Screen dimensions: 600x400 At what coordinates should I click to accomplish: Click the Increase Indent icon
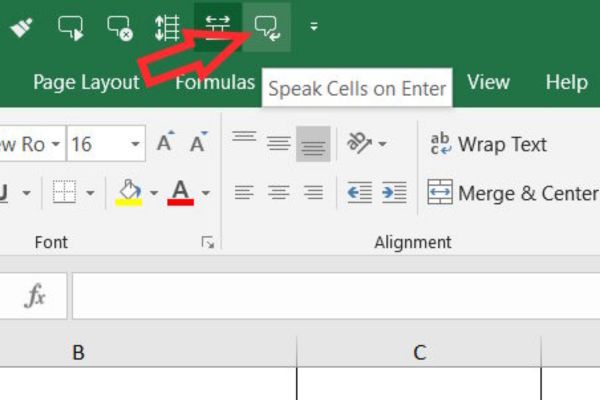[394, 192]
